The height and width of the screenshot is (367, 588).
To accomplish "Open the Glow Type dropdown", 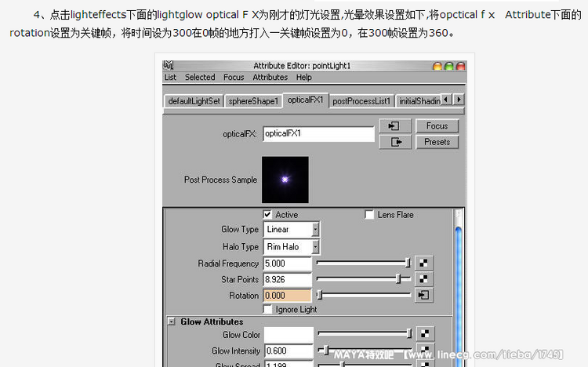I will (x=292, y=230).
